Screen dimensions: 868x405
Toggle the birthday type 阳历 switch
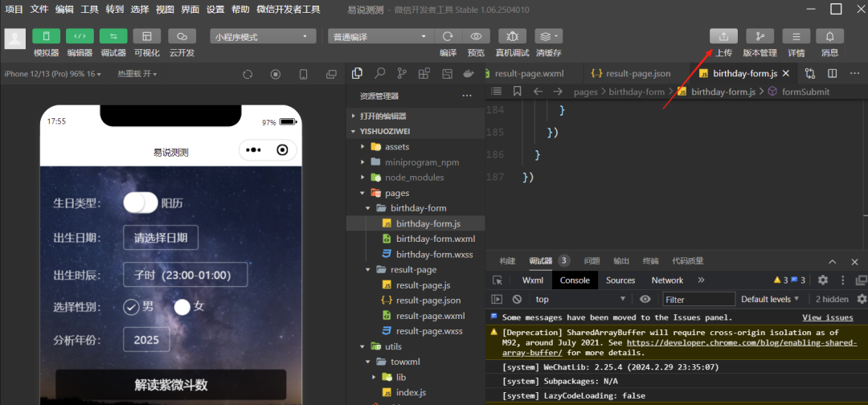tap(141, 203)
